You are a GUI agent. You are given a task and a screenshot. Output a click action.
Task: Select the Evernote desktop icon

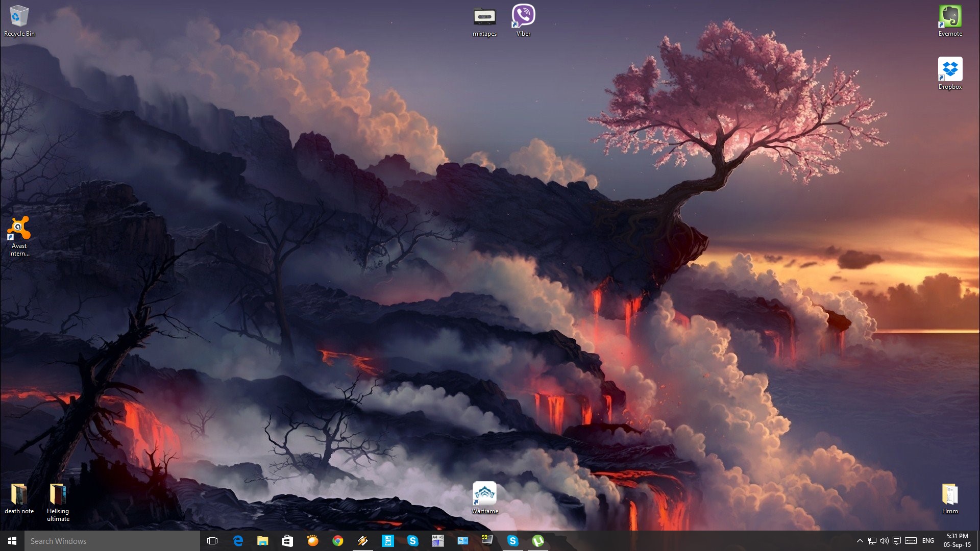(950, 20)
